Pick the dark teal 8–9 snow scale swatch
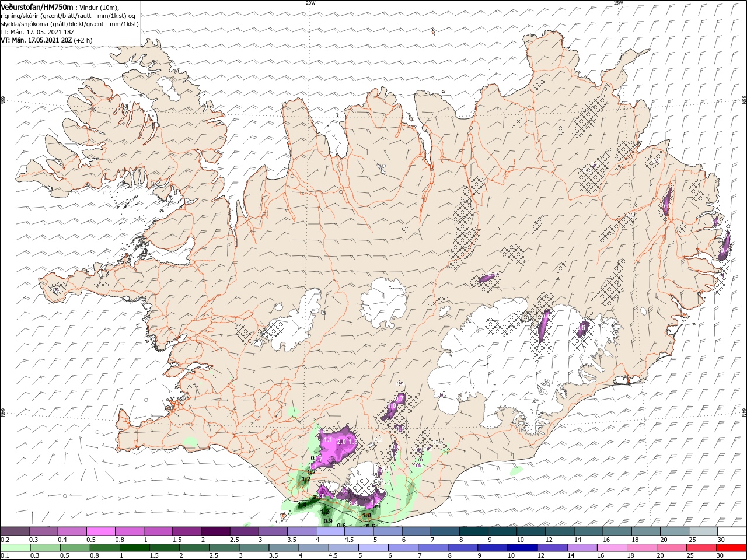 click(x=474, y=531)
